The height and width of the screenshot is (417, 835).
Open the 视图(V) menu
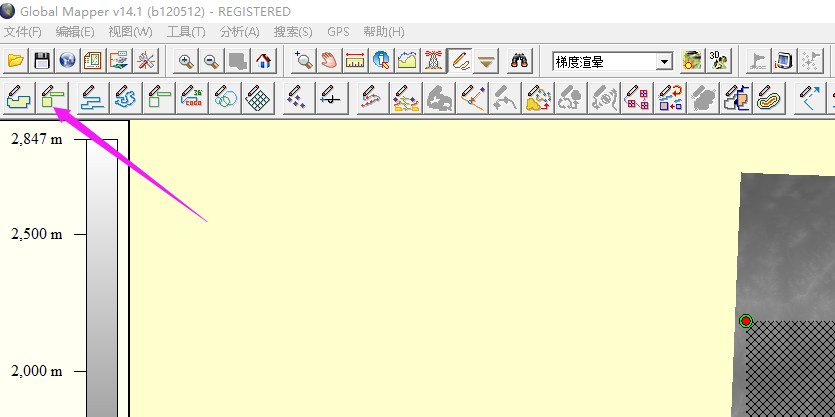[130, 32]
